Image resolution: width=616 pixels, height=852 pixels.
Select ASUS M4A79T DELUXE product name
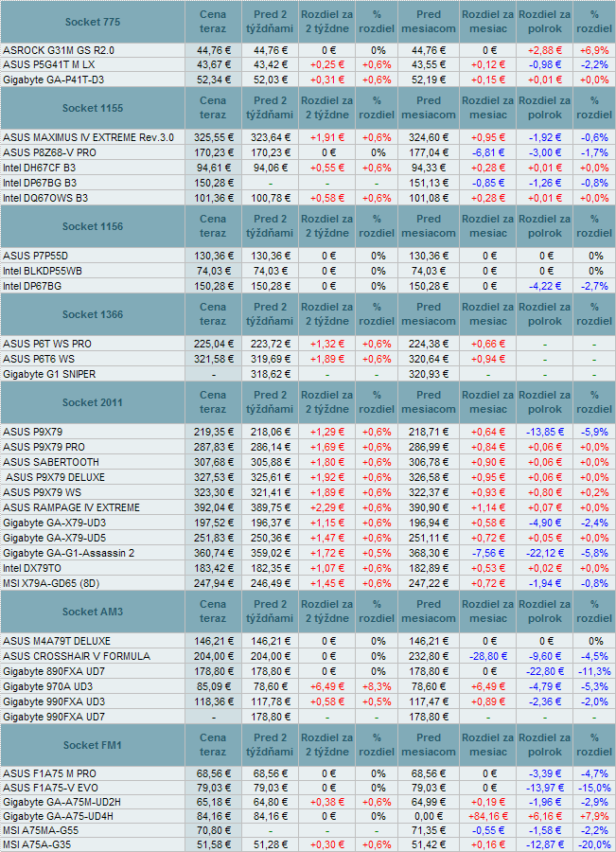[57, 642]
